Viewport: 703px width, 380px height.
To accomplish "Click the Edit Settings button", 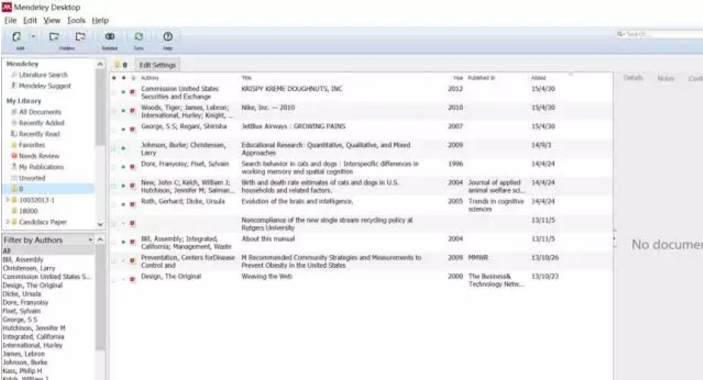I will 157,65.
